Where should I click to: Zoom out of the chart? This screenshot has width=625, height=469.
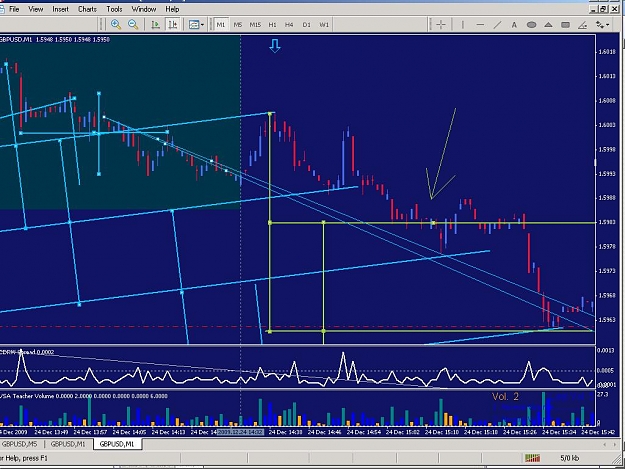133,25
